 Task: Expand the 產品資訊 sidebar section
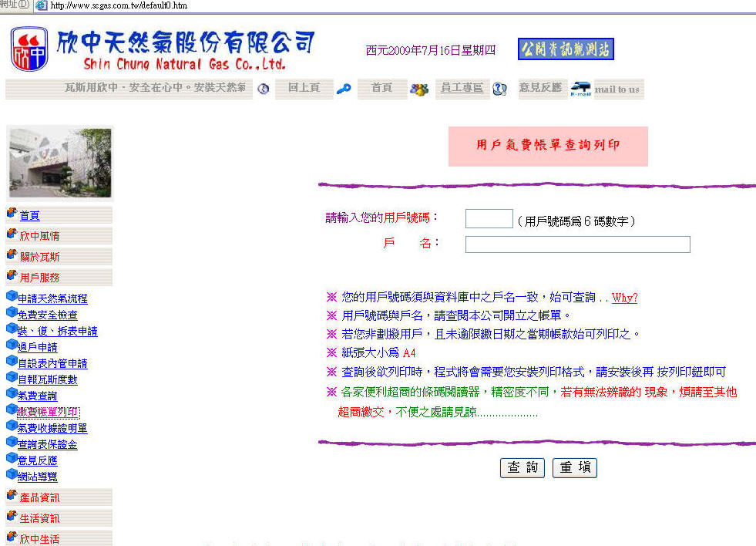pyautogui.click(x=39, y=498)
